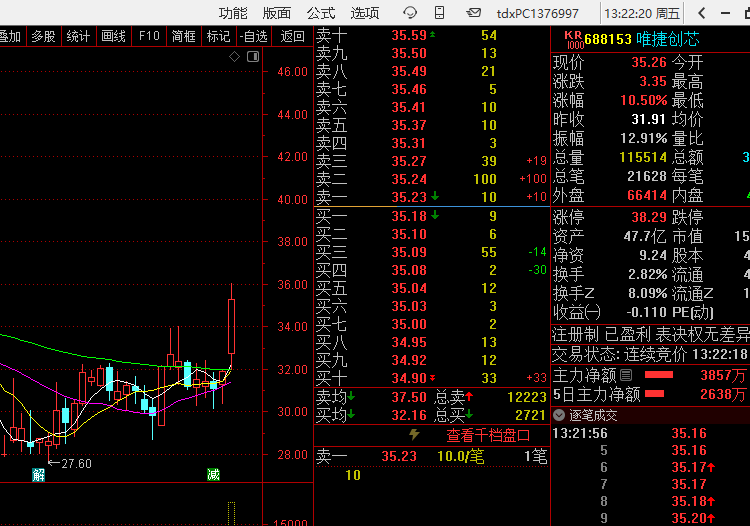Click the mobile phone icon in title bar

439,12
